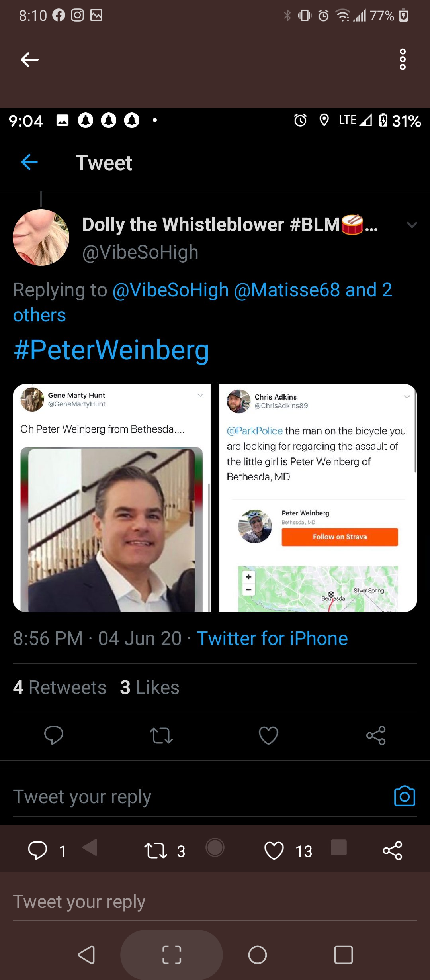
Task: Expand the chevron on Dolly's tweet
Action: click(x=412, y=225)
